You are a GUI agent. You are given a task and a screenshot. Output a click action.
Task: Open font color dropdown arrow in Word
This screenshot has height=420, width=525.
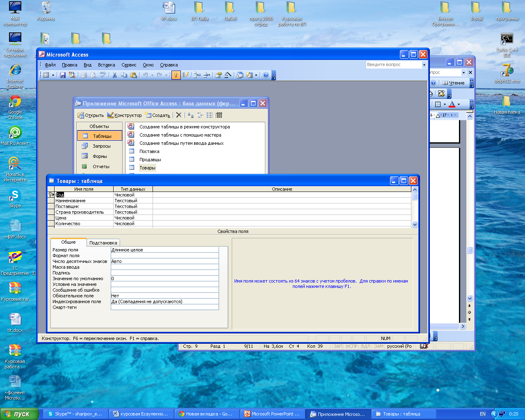pos(459,104)
